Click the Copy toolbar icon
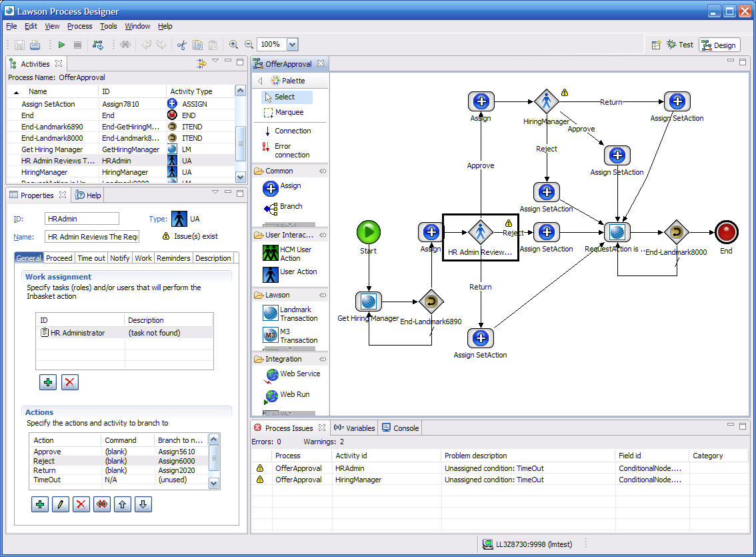Image resolution: width=756 pixels, height=557 pixels. [197, 45]
